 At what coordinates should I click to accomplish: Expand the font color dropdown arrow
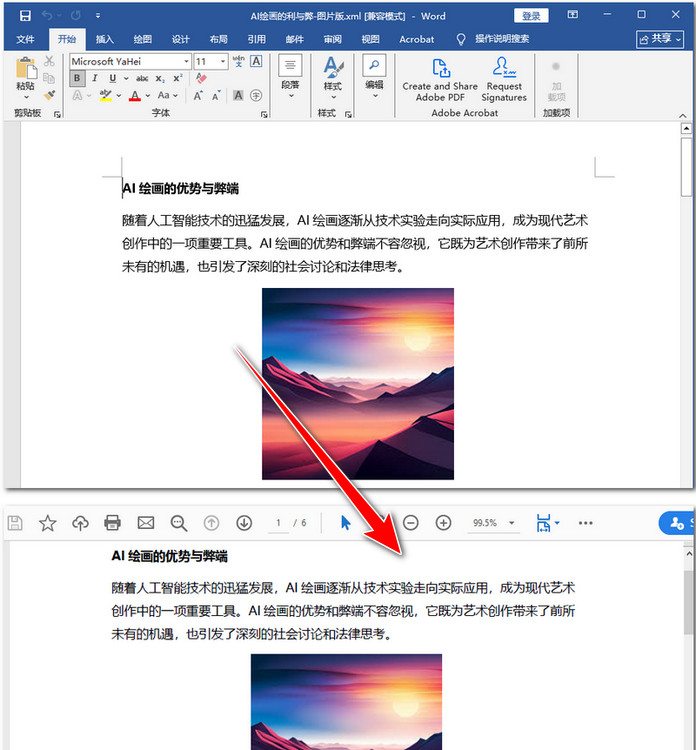coord(148,96)
